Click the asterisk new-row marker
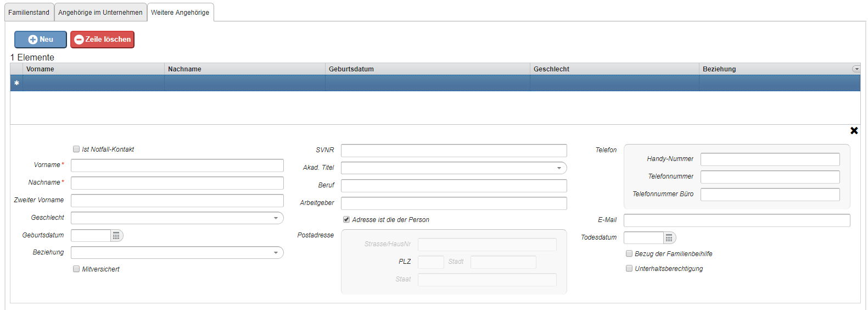 (x=16, y=83)
